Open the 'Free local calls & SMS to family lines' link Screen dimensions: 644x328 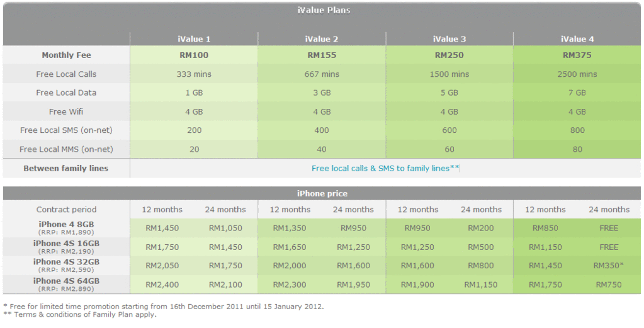pyautogui.click(x=385, y=168)
